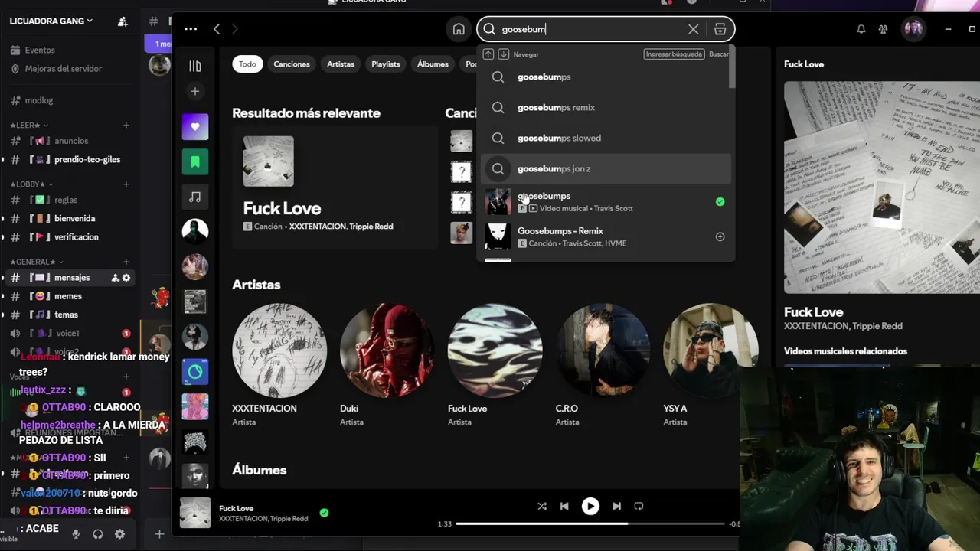Go forward in Spotify navigation
980x551 pixels.
point(235,29)
